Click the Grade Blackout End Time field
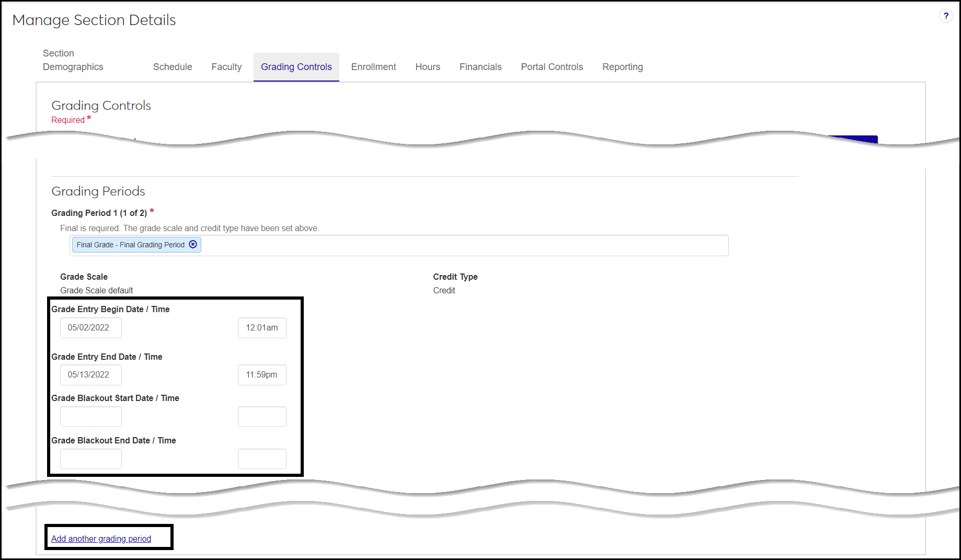The width and height of the screenshot is (961, 560). click(x=262, y=459)
